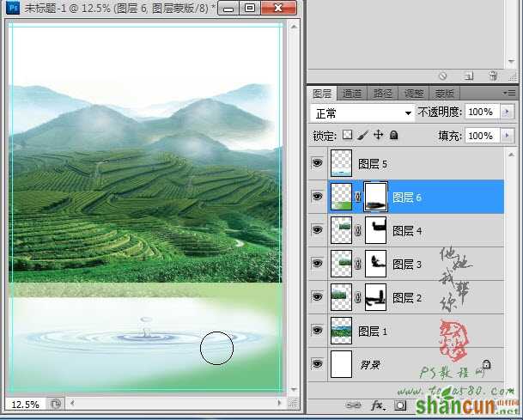Open the 不透明度 opacity slider arrow

click(x=507, y=112)
